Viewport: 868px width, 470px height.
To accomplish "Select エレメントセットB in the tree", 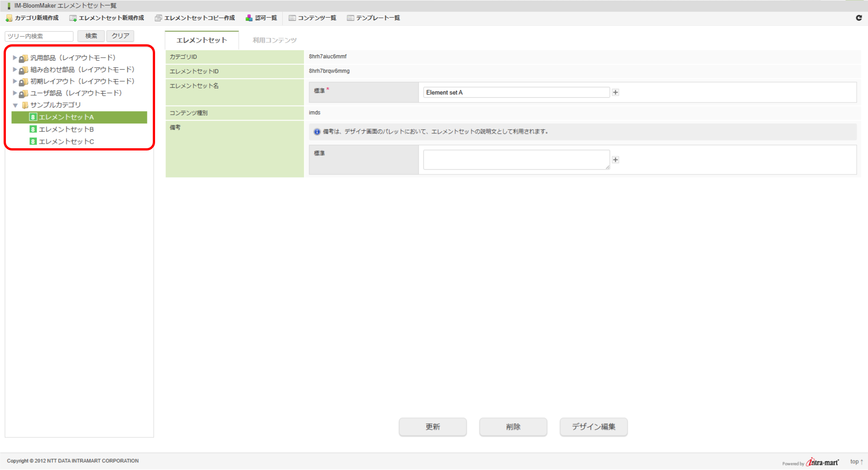I will 66,129.
